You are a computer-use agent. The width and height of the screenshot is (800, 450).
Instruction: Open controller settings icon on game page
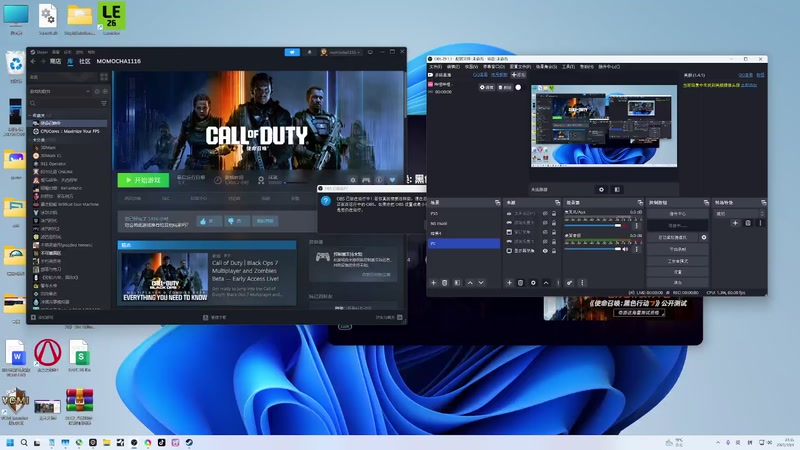click(366, 180)
